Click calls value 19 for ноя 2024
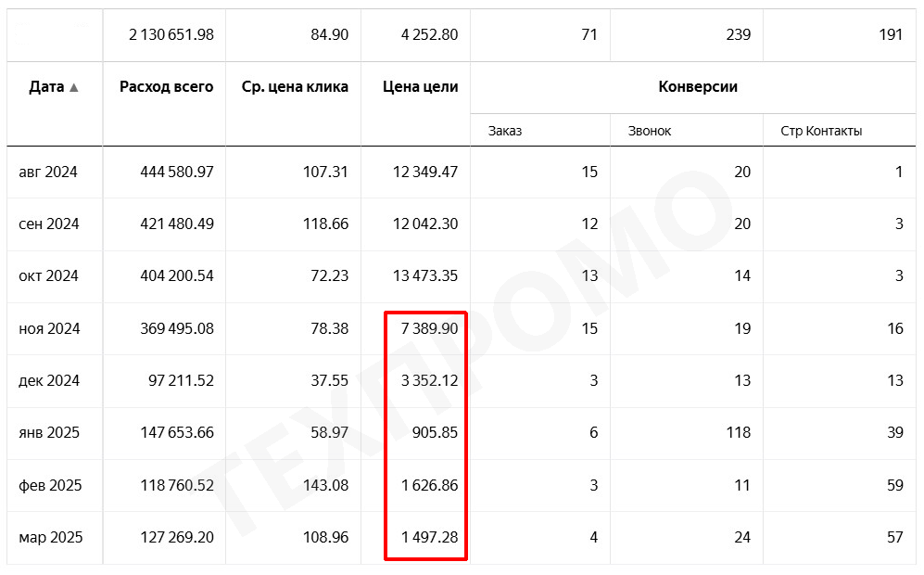 742,328
